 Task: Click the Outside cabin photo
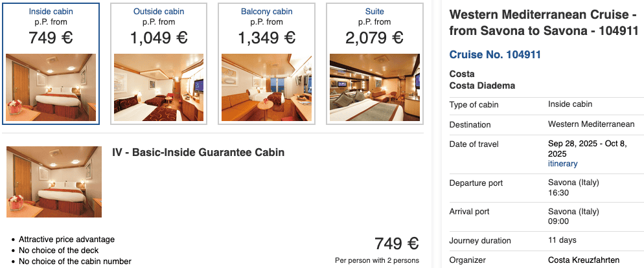(x=159, y=87)
